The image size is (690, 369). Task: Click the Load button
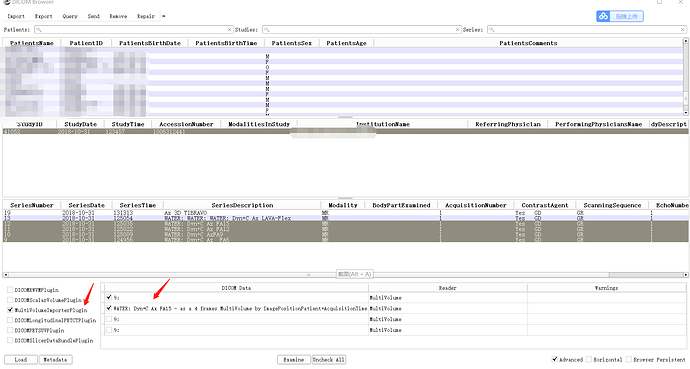(21, 360)
